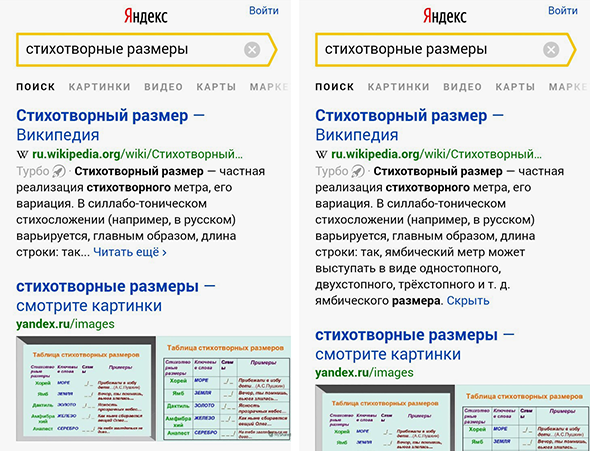Tap Turbo rocket icon in right screenshot
This screenshot has height=451, width=590.
coord(358,172)
